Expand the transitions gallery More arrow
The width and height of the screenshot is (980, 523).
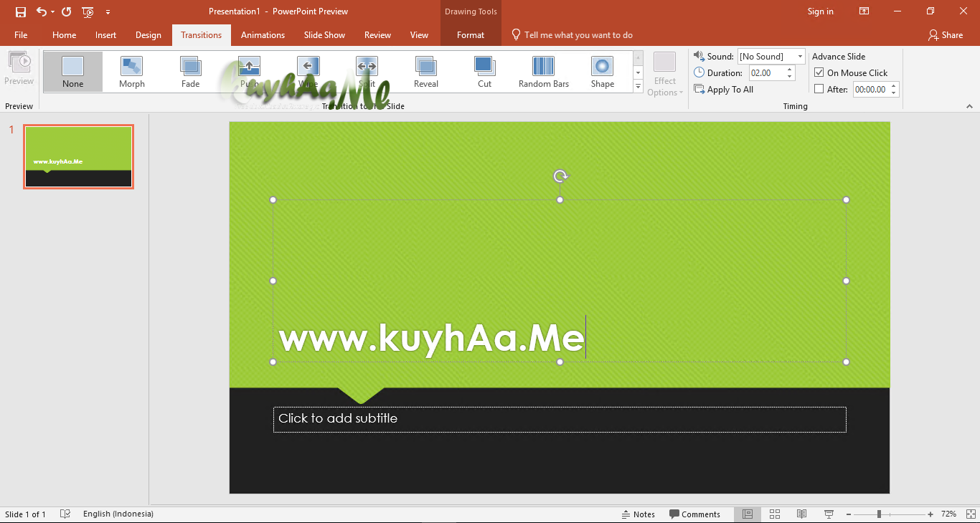click(x=638, y=85)
